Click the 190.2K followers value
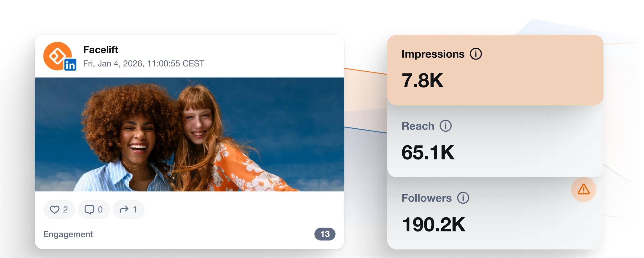 434,225
